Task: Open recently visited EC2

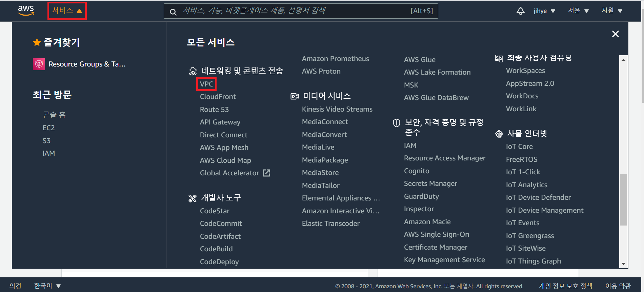Action: click(48, 128)
